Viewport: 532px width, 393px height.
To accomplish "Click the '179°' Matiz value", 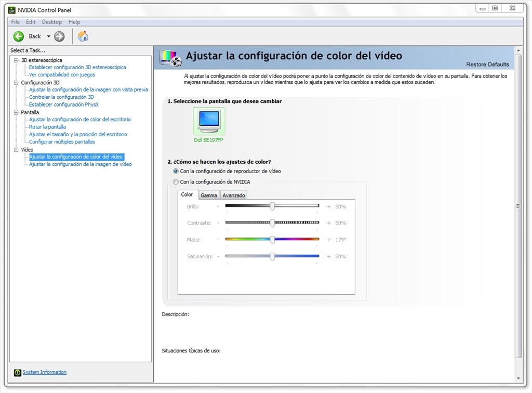I will click(x=341, y=240).
